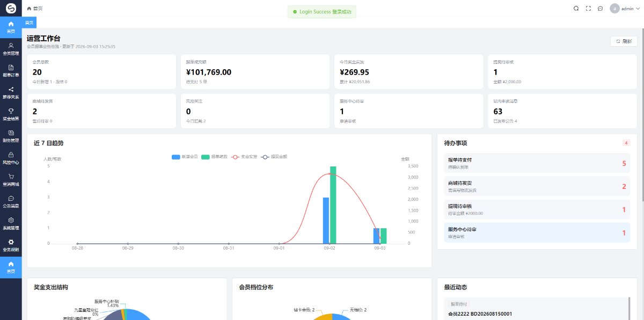Click the blue 新增会员 bar at 09-02
The image size is (644, 320).
[x=326, y=220]
